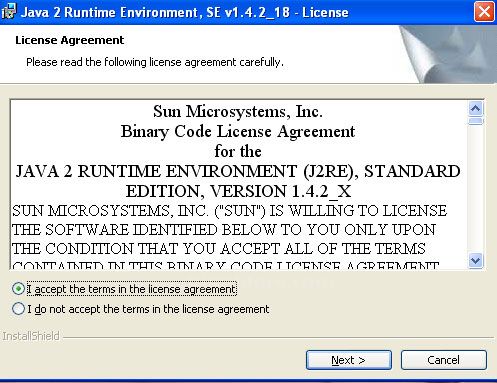Click line starting 'SUN MICROSYSTEMS, INC. ("SUN")'
The width and height of the screenshot is (497, 383).
[x=229, y=211]
